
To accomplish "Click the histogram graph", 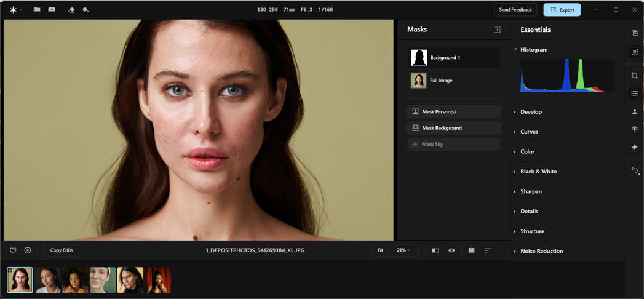I will (568, 75).
